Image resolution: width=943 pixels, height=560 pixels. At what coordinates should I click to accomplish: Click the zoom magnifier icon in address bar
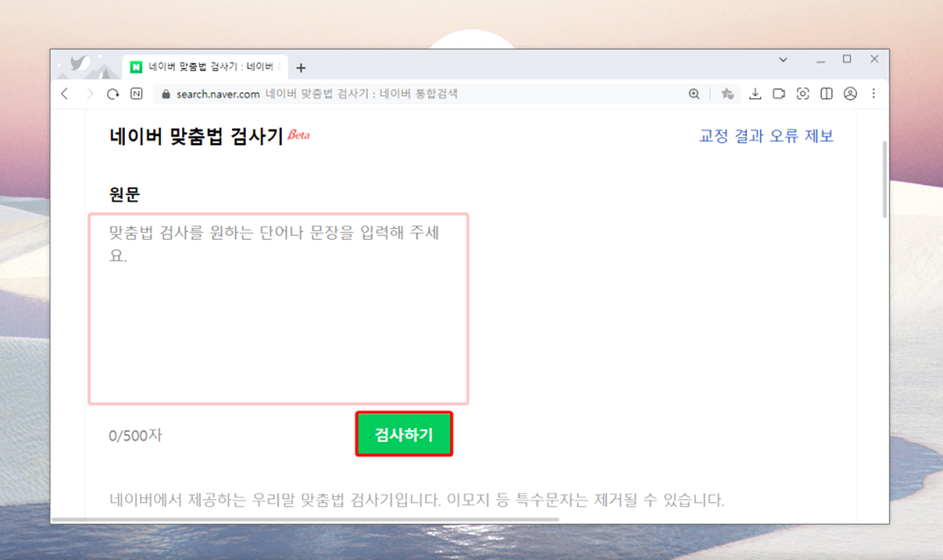[693, 94]
